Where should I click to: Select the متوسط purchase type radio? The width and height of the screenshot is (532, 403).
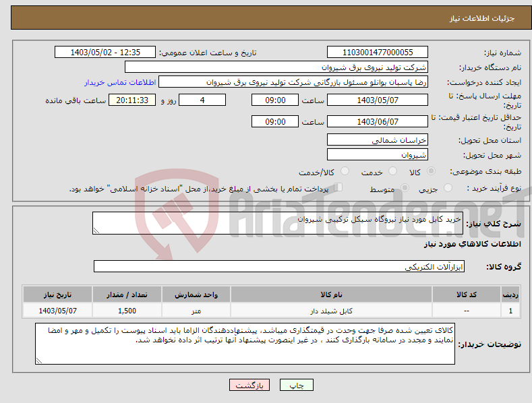pos(405,187)
